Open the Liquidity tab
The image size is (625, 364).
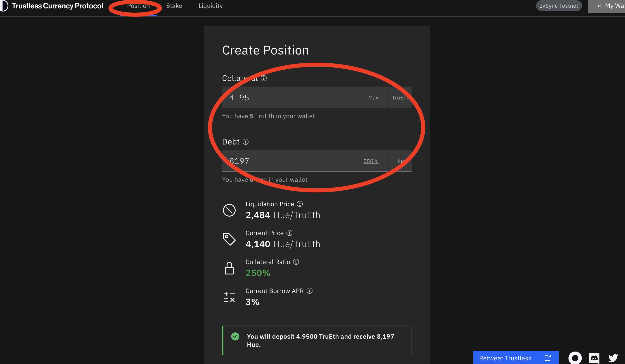211,6
